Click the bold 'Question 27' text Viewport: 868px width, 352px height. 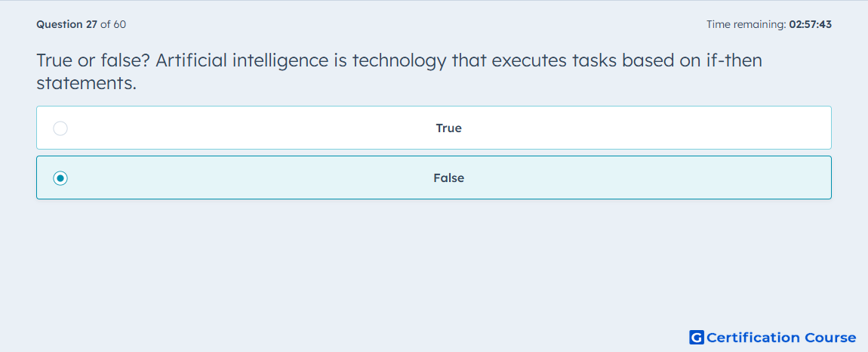coord(67,24)
